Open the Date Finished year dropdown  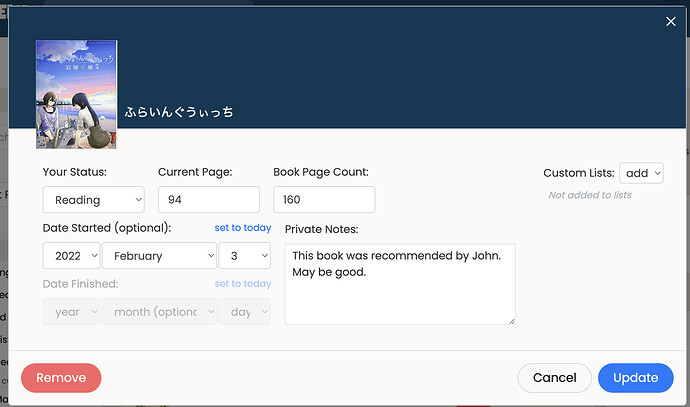pos(71,312)
